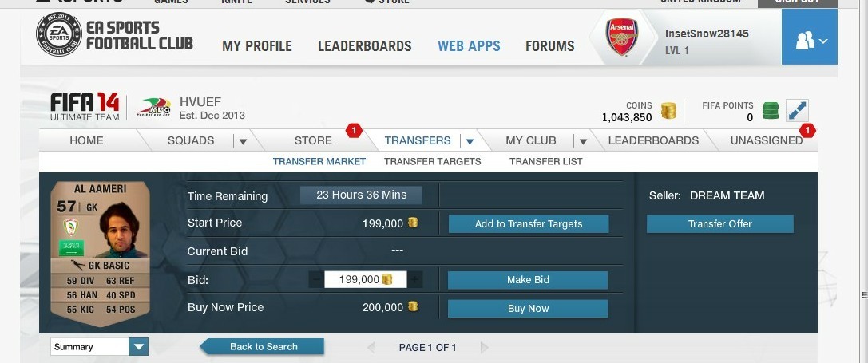Expand the Transfers tab dropdown arrow
The image size is (868, 363).
coord(470,142)
